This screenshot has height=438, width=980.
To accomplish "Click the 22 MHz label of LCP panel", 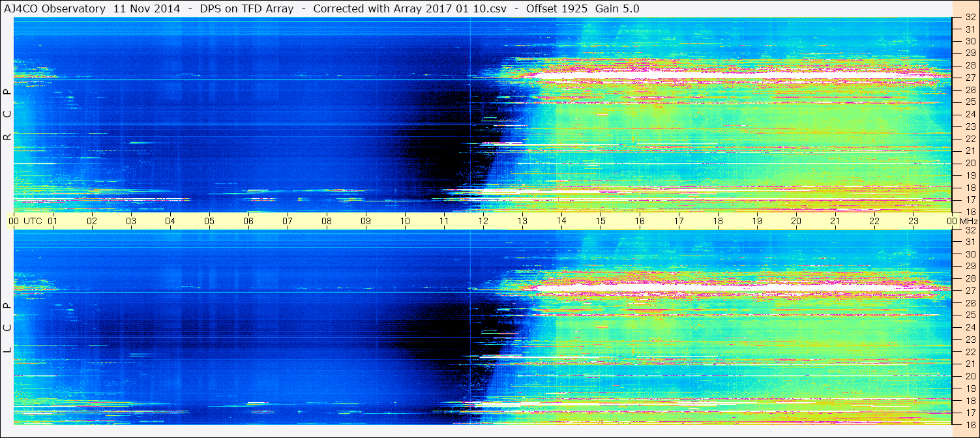I will point(970,351).
